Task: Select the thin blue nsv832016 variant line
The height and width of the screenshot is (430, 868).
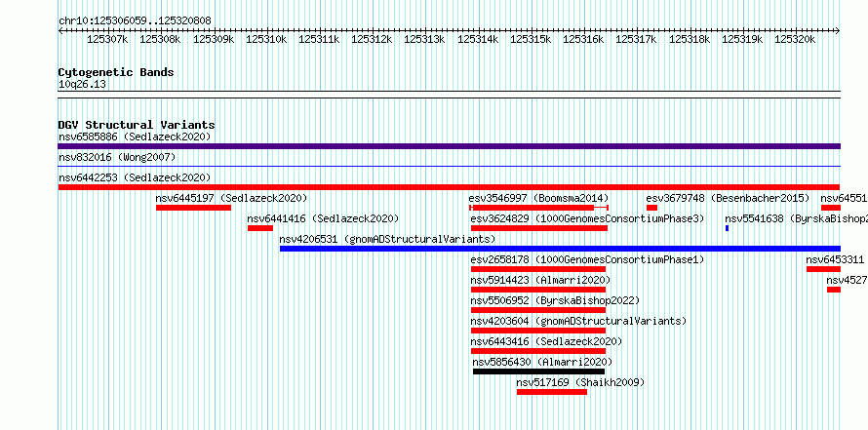Action: coord(449,166)
